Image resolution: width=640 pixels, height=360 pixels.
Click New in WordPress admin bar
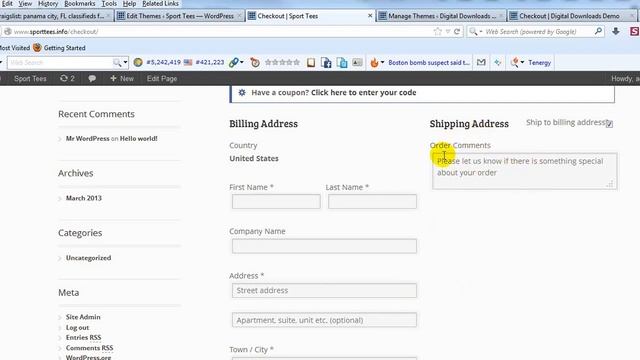(x=122, y=78)
